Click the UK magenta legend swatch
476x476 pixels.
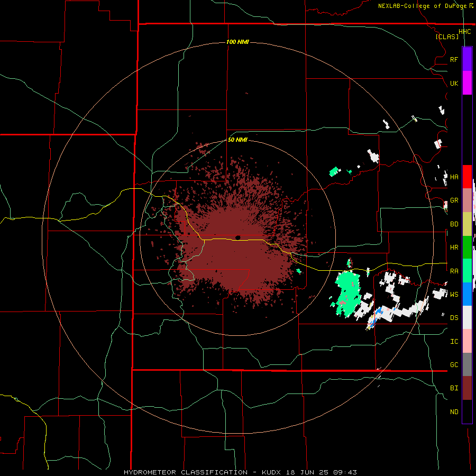point(467,83)
